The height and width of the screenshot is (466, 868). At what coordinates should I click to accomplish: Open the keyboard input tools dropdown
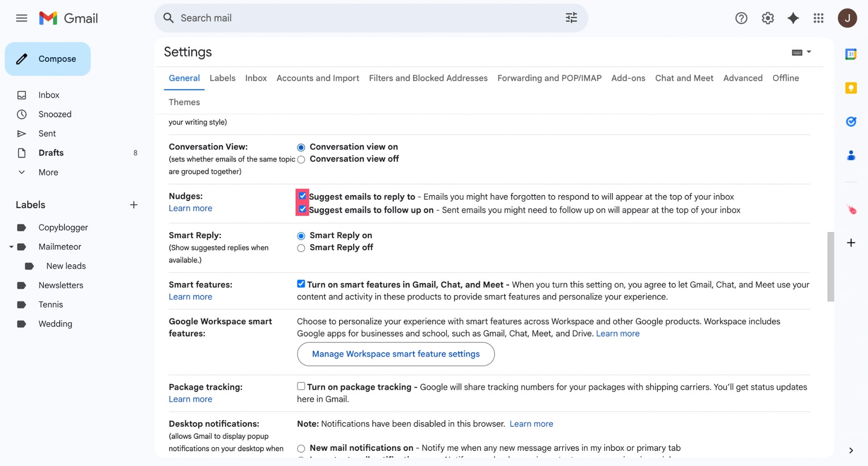click(801, 52)
